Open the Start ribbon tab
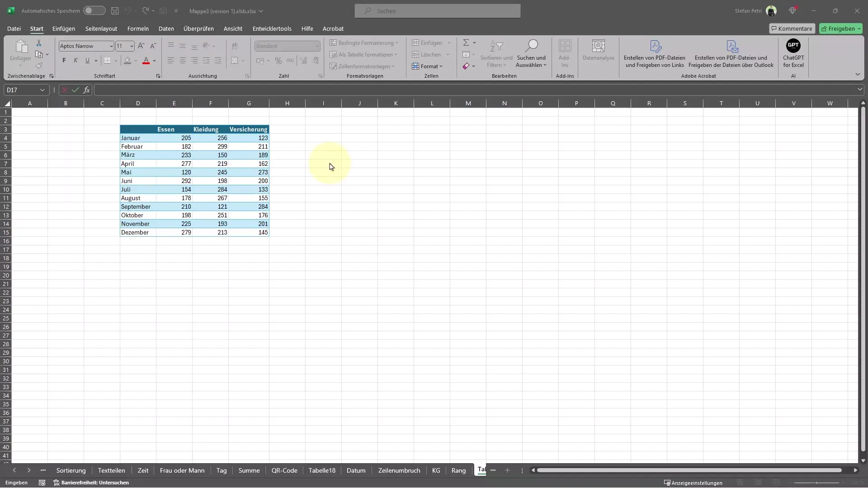 point(36,28)
